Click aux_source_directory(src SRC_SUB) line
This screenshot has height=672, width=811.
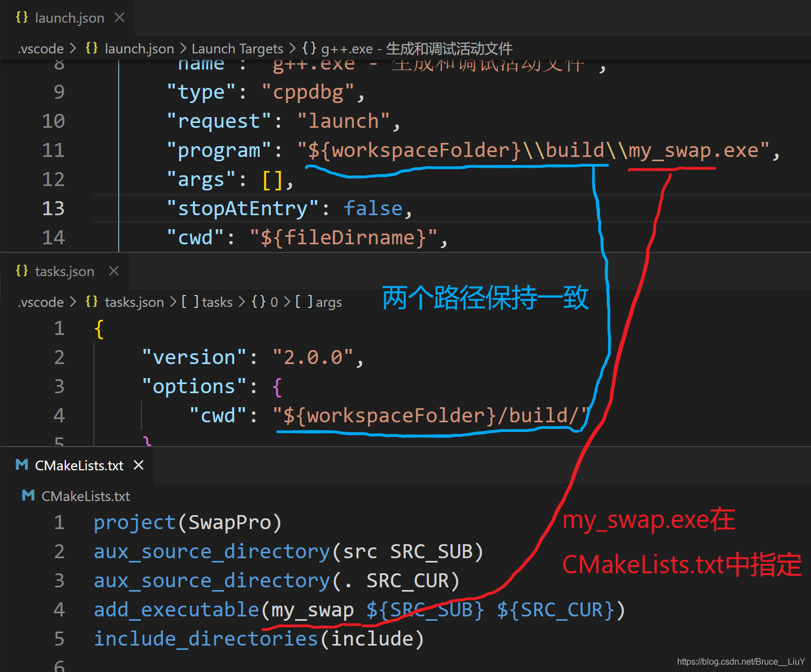pyautogui.click(x=289, y=552)
